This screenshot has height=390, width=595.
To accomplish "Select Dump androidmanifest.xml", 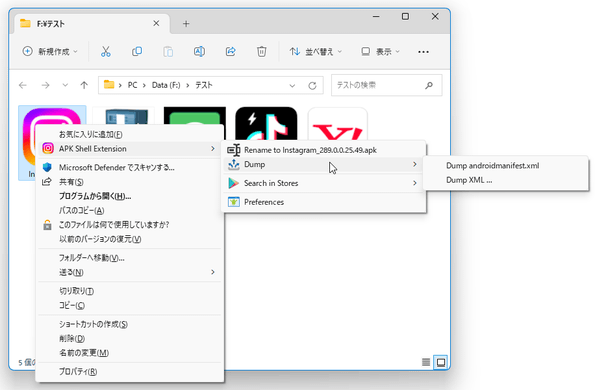I will pyautogui.click(x=492, y=166).
